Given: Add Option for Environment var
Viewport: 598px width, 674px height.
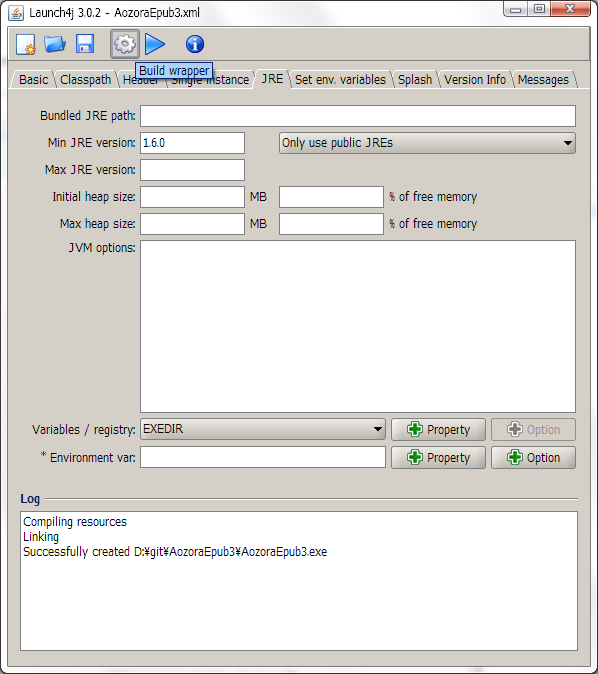Looking at the screenshot, I should (533, 457).
